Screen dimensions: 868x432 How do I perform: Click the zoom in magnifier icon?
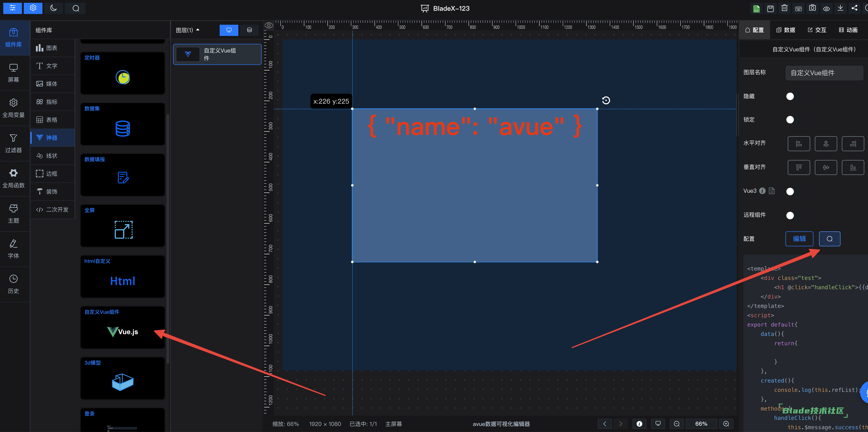click(x=726, y=424)
